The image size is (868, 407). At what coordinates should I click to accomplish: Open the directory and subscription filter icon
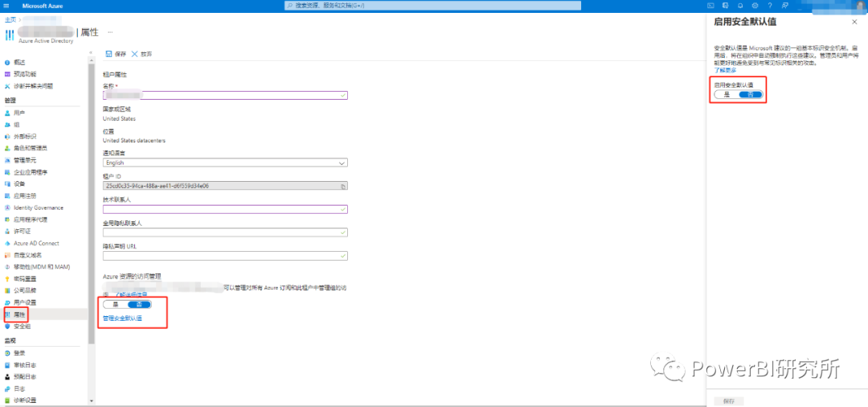click(x=725, y=6)
